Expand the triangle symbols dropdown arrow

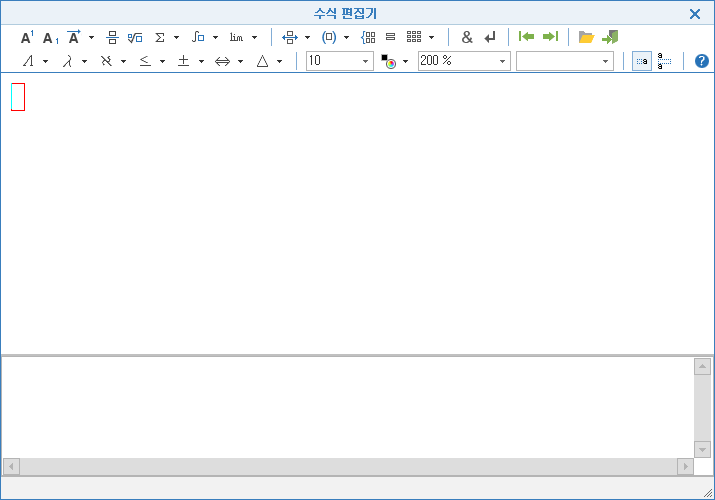point(280,61)
